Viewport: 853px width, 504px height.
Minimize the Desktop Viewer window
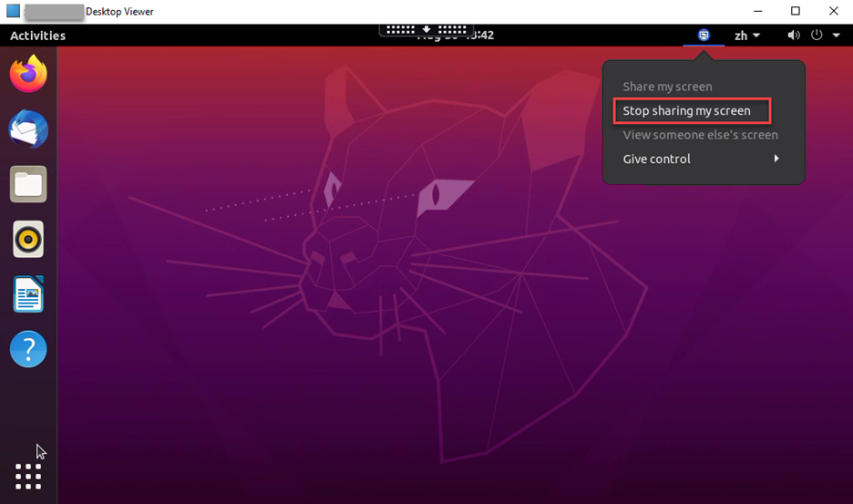tap(758, 11)
